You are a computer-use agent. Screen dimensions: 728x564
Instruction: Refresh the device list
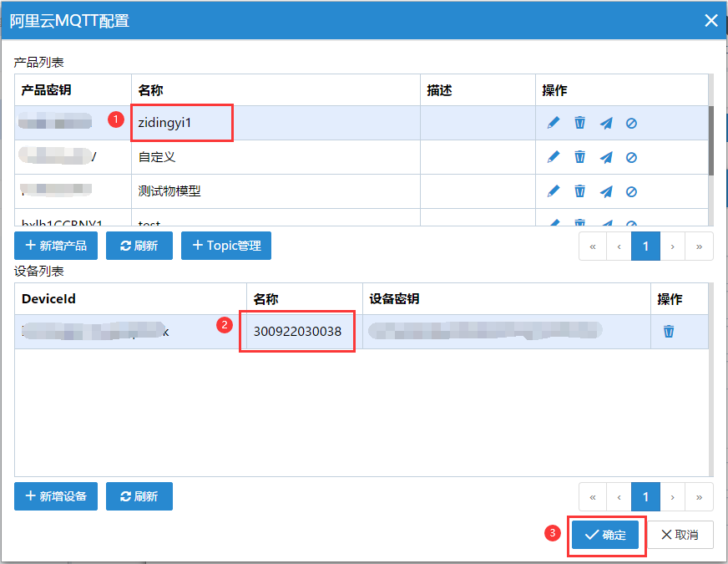pos(139,496)
